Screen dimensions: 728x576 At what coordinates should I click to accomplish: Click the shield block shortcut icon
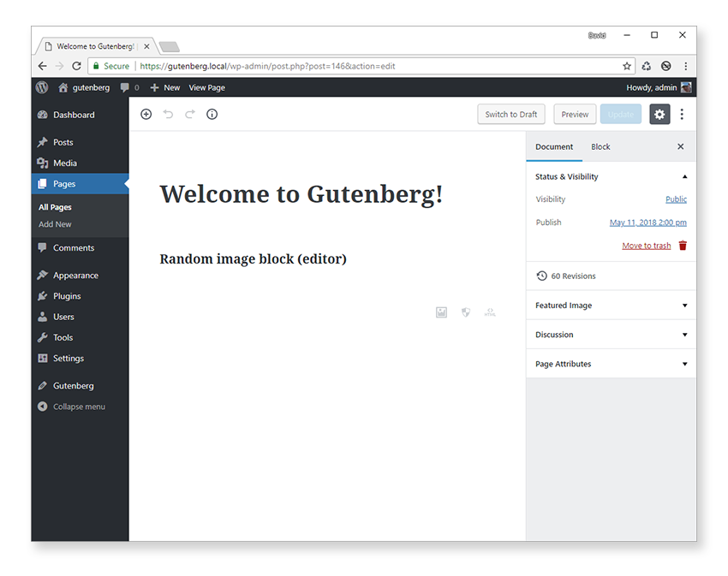(466, 312)
